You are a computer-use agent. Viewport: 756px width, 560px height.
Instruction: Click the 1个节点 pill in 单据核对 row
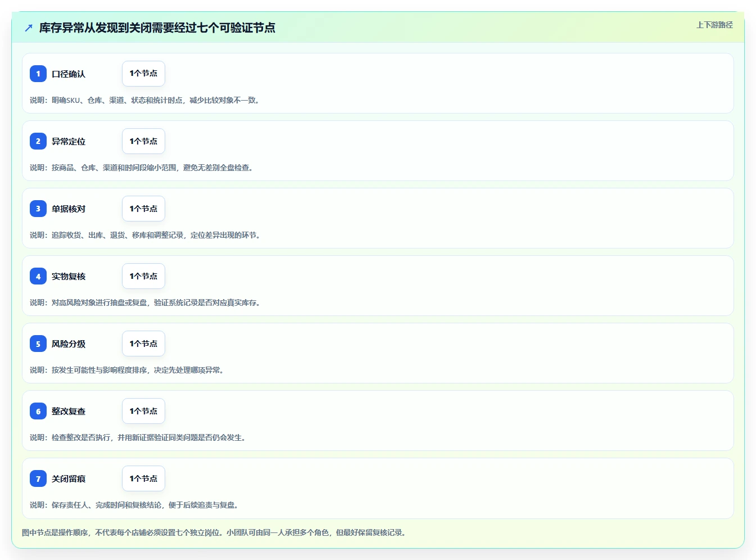point(143,209)
